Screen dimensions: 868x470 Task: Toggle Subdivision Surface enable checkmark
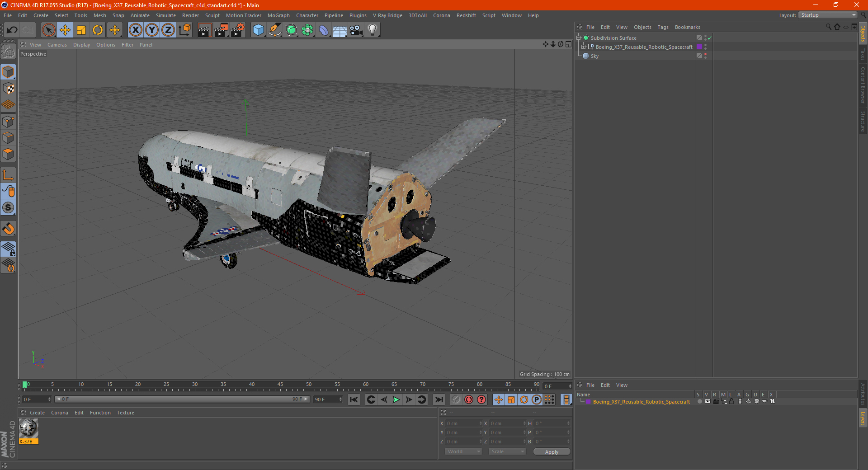(x=710, y=38)
